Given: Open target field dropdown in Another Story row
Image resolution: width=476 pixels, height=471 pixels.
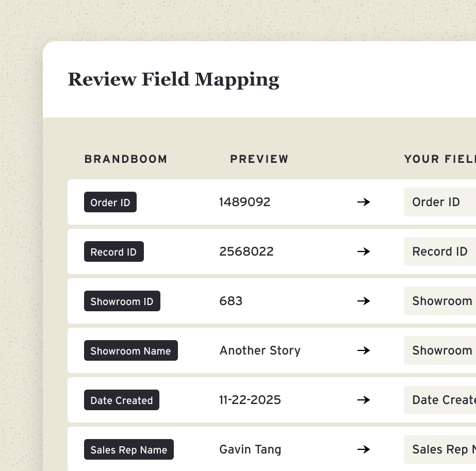Looking at the screenshot, I should [440, 350].
